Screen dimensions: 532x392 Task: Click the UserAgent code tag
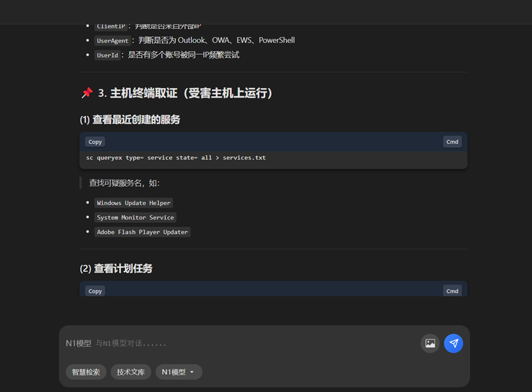(113, 41)
